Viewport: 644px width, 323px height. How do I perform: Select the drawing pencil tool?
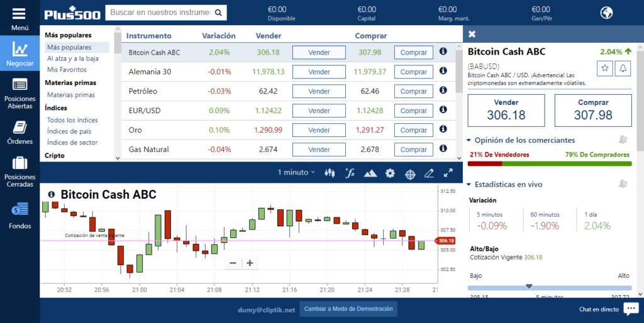click(x=429, y=173)
